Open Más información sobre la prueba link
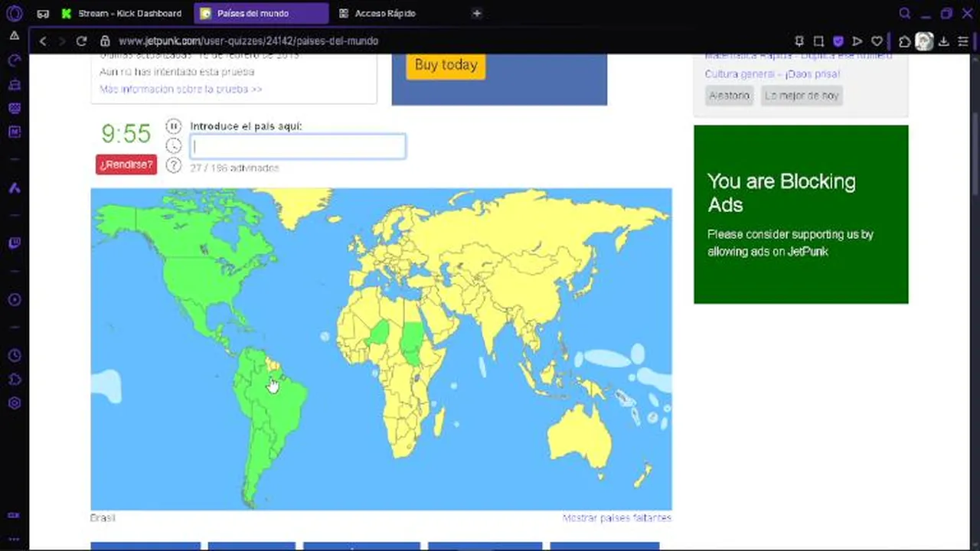Image resolution: width=980 pixels, height=551 pixels. pyautogui.click(x=181, y=90)
